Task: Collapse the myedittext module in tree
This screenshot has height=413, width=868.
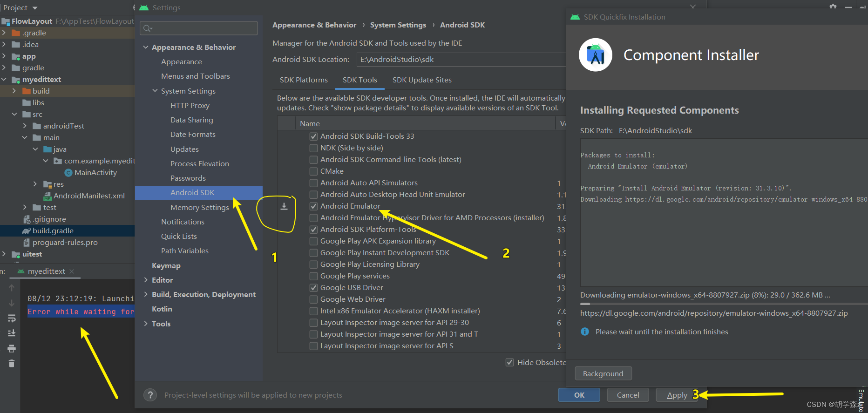Action: click(4, 80)
